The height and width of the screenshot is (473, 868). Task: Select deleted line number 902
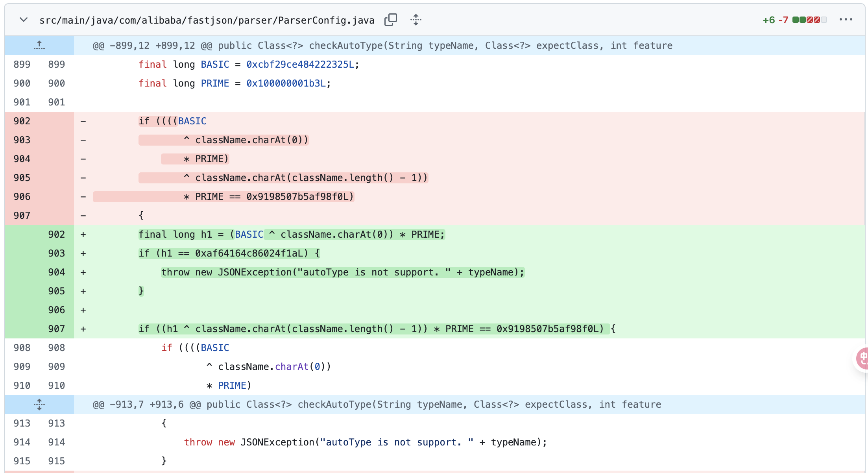(22, 121)
